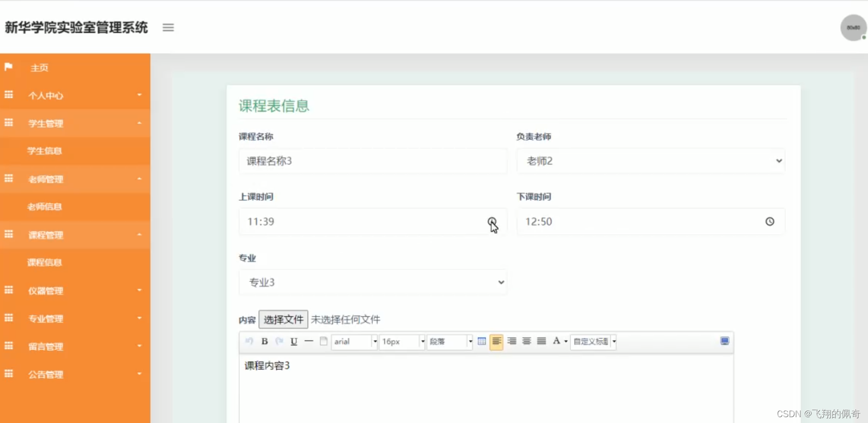Viewport: 868px width, 423px height.
Task: Collapse the 课程管理 section
Action: 75,235
